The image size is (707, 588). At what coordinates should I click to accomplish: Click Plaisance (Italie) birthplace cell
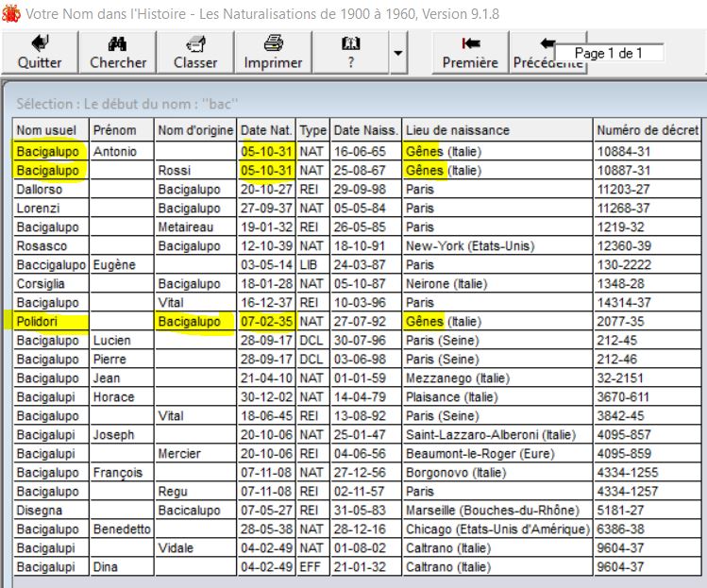pos(497,397)
